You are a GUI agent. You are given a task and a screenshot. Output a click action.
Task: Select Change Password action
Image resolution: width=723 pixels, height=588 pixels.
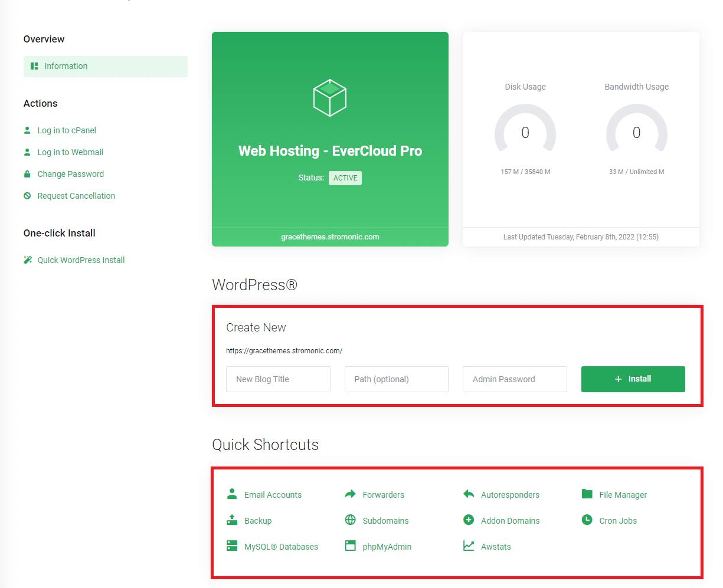pos(71,174)
